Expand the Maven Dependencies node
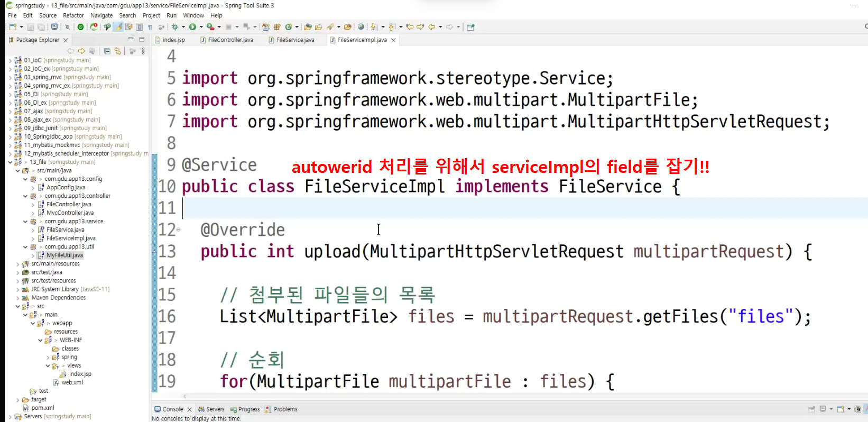 pyautogui.click(x=17, y=298)
